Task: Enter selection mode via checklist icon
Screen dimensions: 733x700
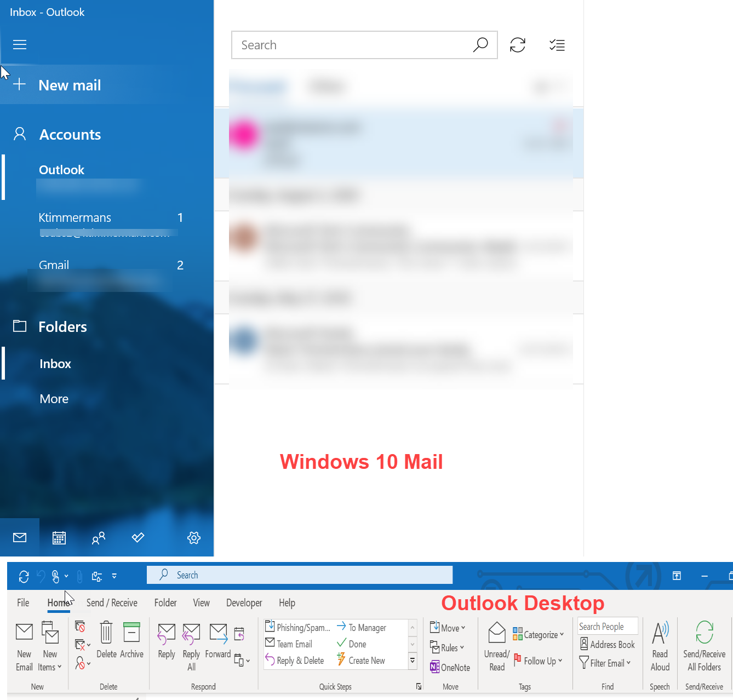Action: coord(557,45)
